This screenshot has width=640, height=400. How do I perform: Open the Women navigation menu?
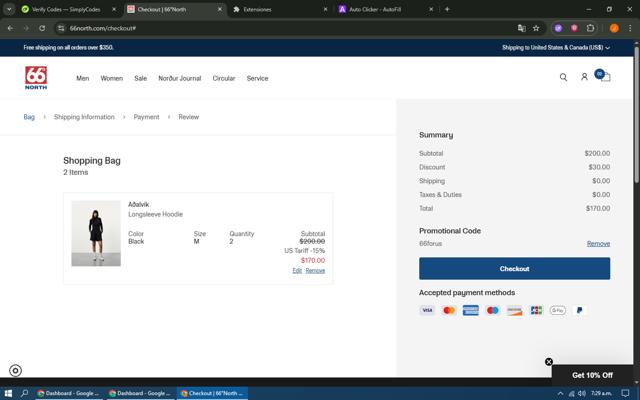111,78
